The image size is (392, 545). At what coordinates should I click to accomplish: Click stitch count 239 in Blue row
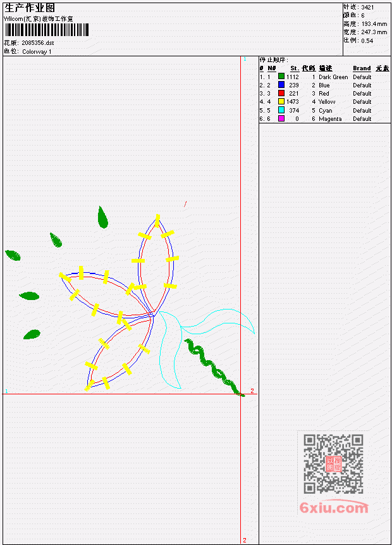tap(294, 85)
